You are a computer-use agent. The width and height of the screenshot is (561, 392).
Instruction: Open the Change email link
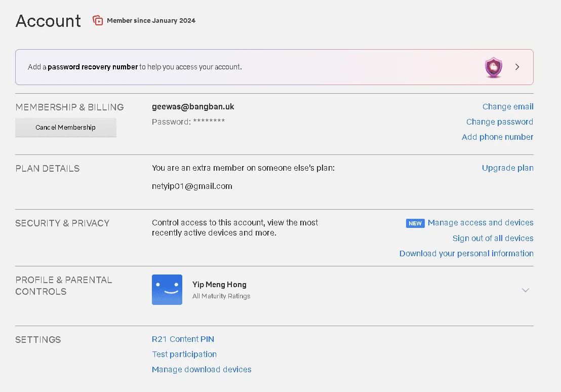point(508,107)
